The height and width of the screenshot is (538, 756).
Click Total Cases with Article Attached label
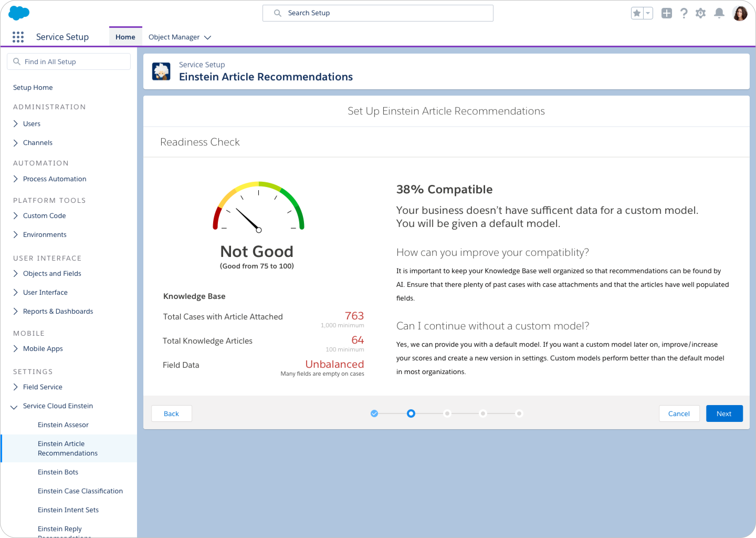tap(223, 317)
